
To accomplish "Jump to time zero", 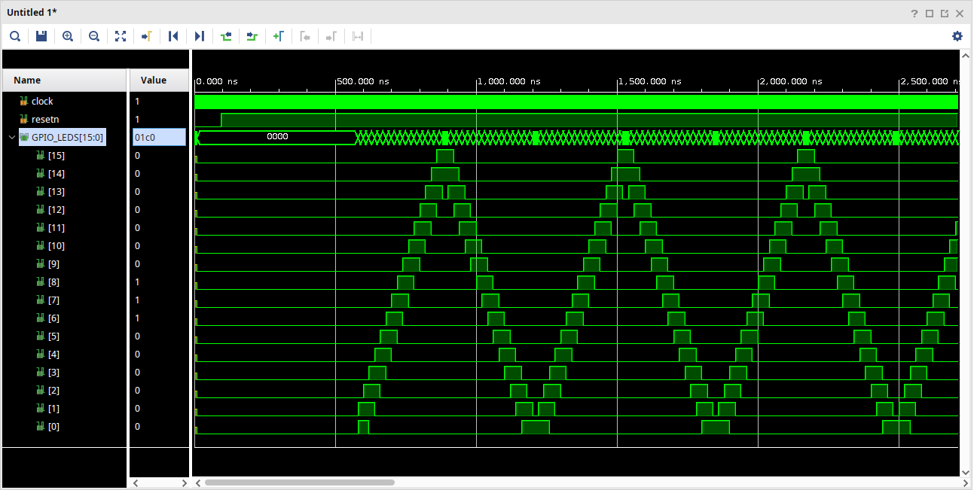I will tap(173, 36).
